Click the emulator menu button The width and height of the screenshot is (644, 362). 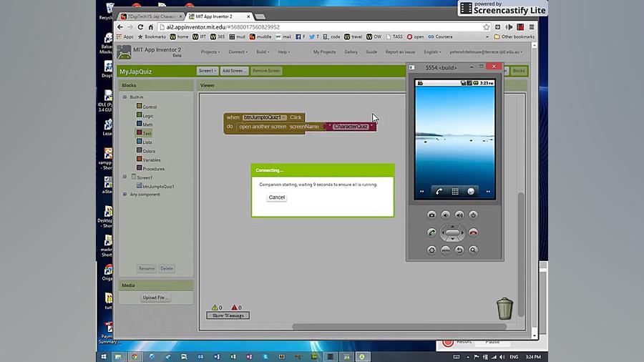point(445,250)
